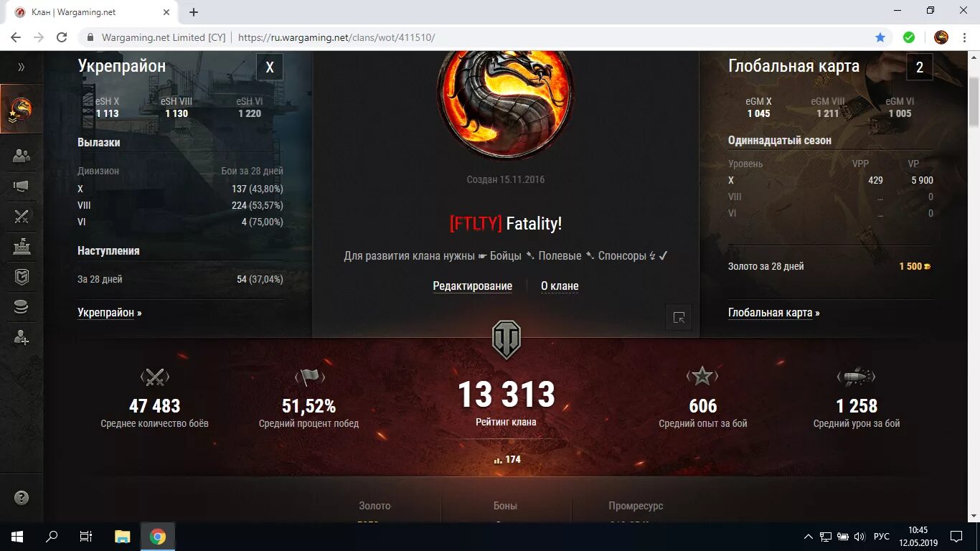
Task: Click the eSH X rating 1 113
Action: point(107,113)
